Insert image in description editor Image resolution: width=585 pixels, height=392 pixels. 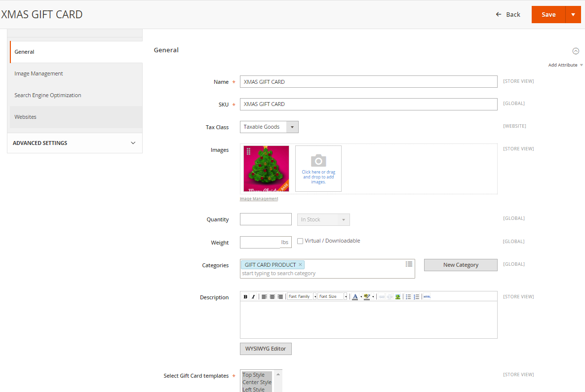[x=398, y=297]
